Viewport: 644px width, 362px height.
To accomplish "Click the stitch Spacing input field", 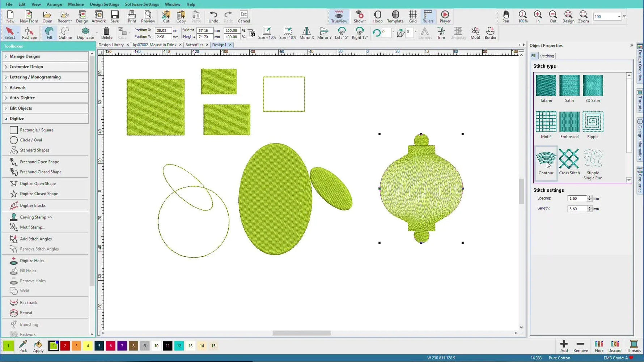I will 577,199.
